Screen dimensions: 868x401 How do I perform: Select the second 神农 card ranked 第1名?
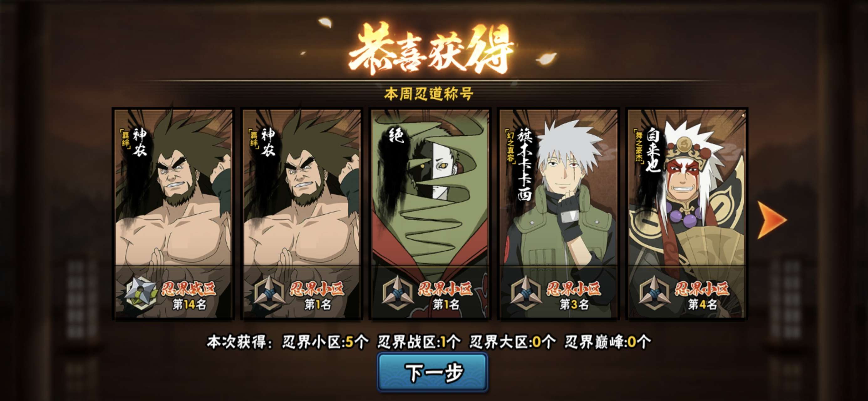click(302, 213)
